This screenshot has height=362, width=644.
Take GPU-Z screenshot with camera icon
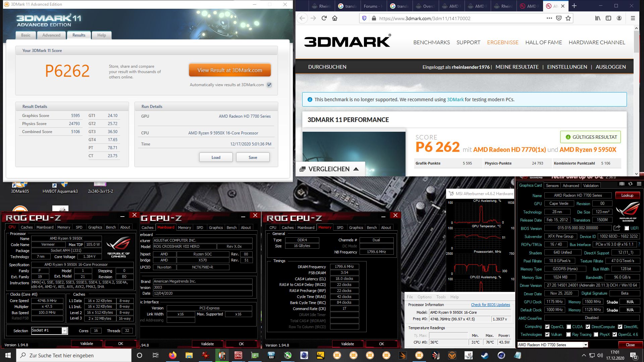(x=622, y=184)
